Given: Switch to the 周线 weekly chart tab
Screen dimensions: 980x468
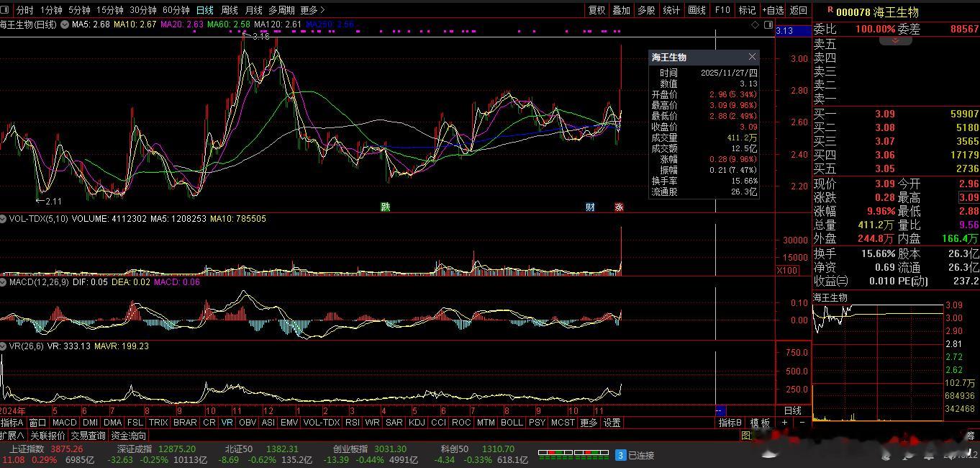Looking at the screenshot, I should point(229,10).
